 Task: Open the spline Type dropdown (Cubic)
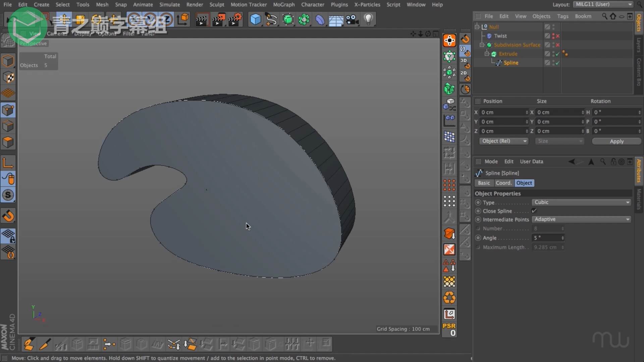click(581, 202)
